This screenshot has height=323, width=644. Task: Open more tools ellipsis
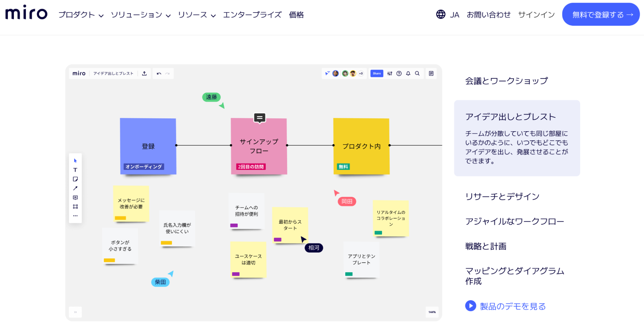click(75, 216)
